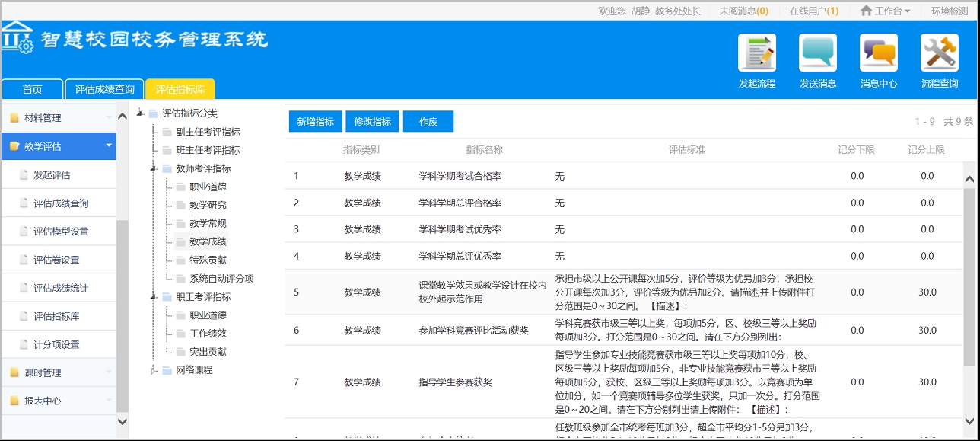Image resolution: width=980 pixels, height=441 pixels.
Task: Select the 学科学期总评合格率 row
Action: click(x=624, y=203)
